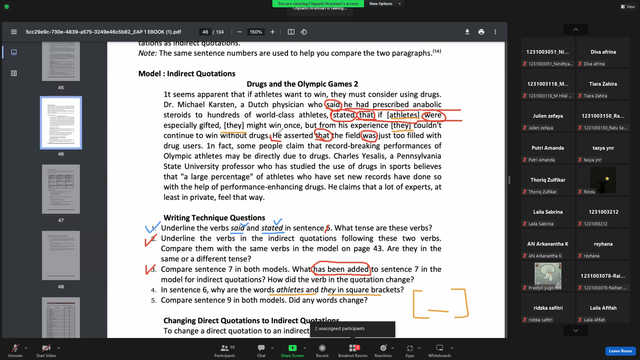Click reyhana's video tile
Image resolution: width=640 pixels, height=360 pixels.
[603, 244]
